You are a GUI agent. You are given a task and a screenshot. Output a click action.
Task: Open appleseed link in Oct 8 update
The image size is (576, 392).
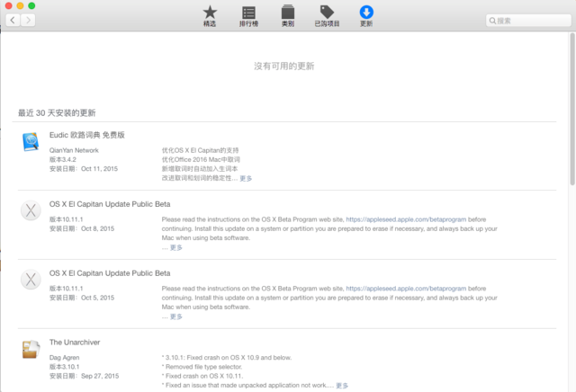coord(406,219)
